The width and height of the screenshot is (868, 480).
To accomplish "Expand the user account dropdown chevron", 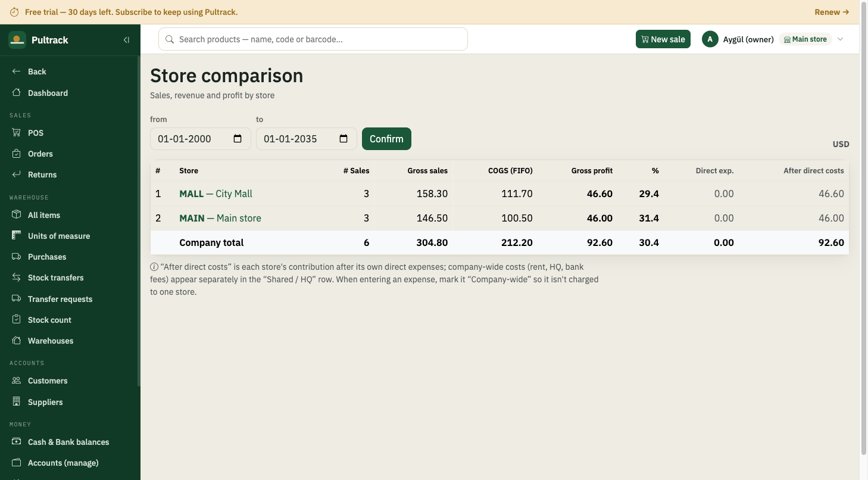I will [841, 39].
